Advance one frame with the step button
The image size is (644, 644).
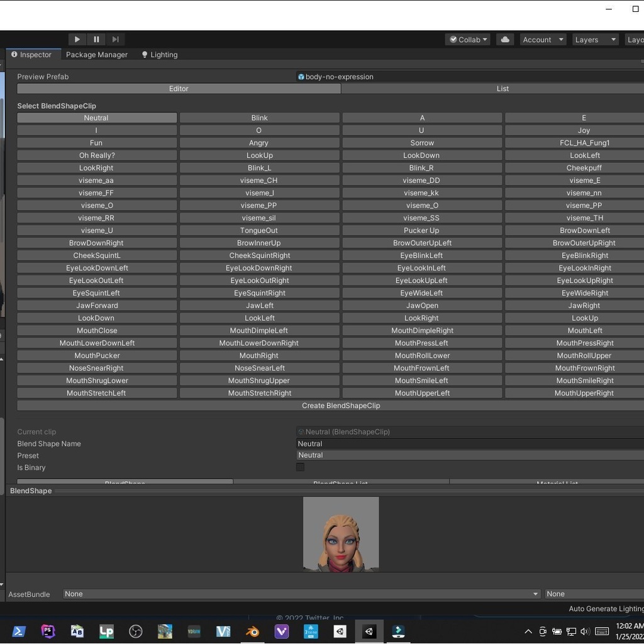tap(116, 40)
